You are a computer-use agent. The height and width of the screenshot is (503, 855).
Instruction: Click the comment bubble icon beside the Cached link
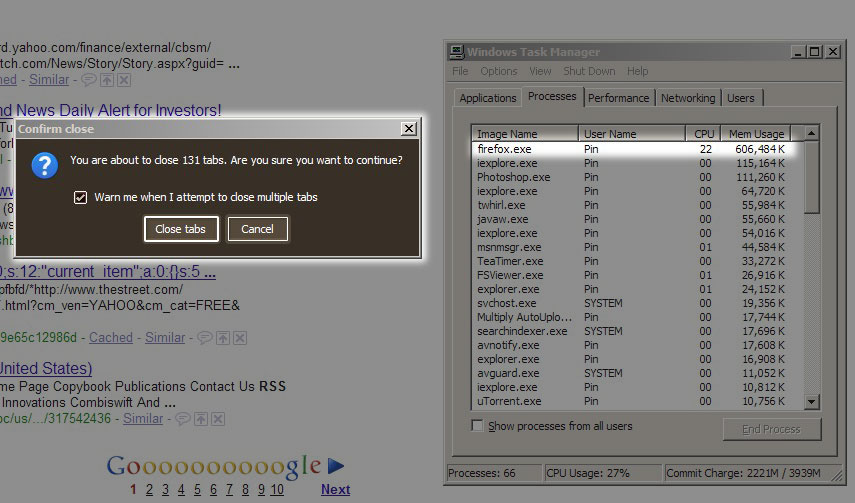coord(203,338)
